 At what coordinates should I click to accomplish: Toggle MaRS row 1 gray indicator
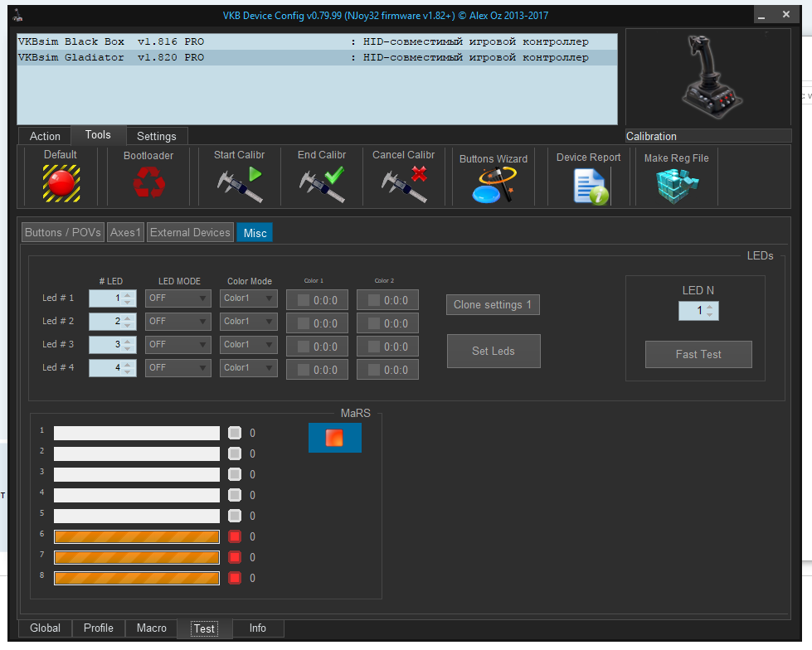click(x=235, y=433)
